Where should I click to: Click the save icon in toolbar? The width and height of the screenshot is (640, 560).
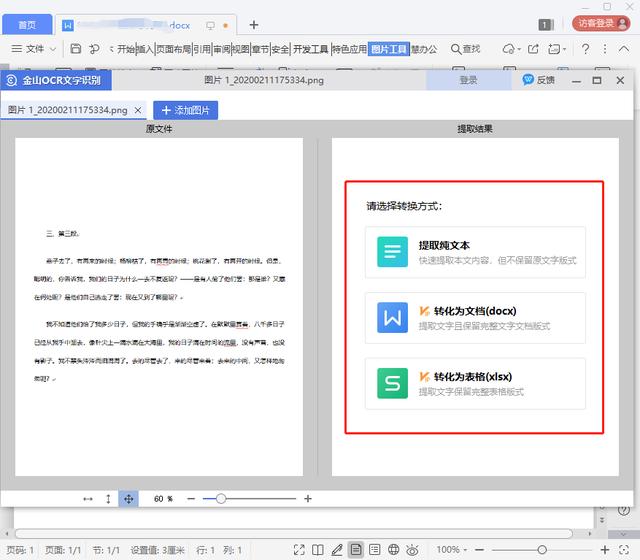click(x=76, y=49)
